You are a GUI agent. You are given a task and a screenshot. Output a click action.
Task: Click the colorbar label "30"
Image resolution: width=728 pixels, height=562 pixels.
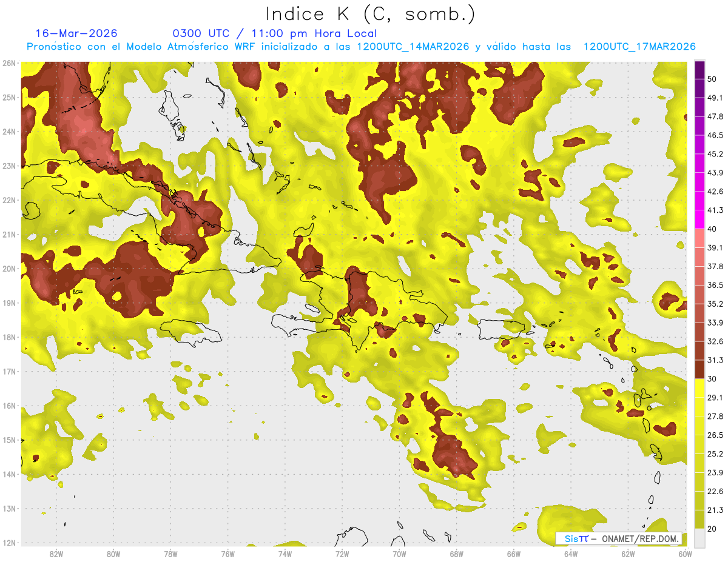[x=712, y=379]
